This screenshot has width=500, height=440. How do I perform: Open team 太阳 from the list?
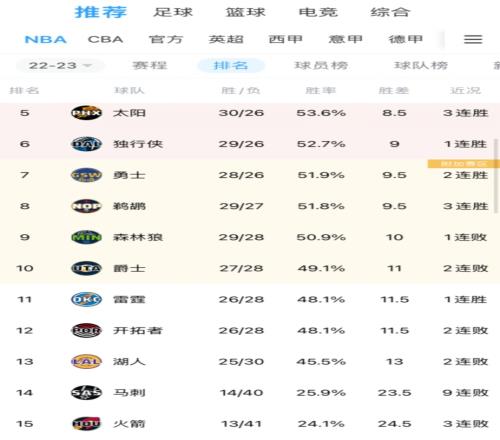pyautogui.click(x=129, y=113)
